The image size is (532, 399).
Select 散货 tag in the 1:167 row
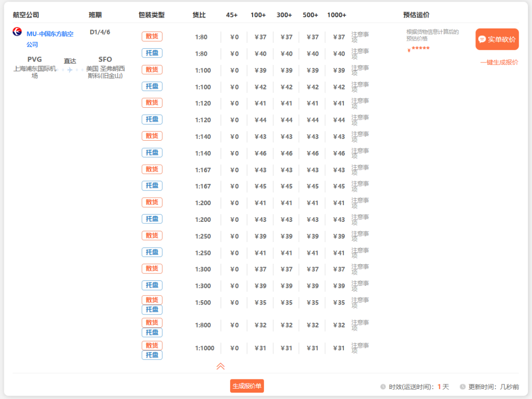pos(152,169)
